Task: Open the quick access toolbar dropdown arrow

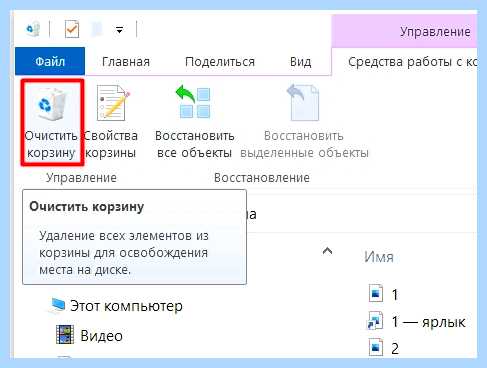Action: pyautogui.click(x=119, y=30)
